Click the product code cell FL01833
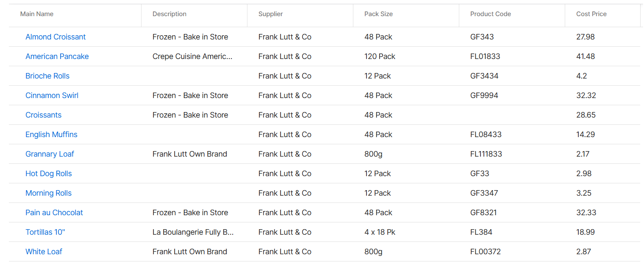Screen dimensions: 644x264 (485, 56)
